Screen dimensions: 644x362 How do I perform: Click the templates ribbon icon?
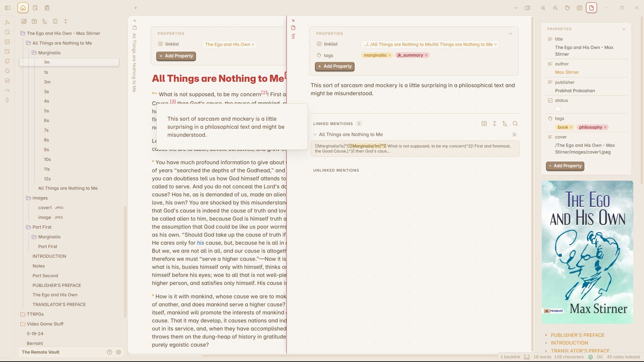point(7,61)
